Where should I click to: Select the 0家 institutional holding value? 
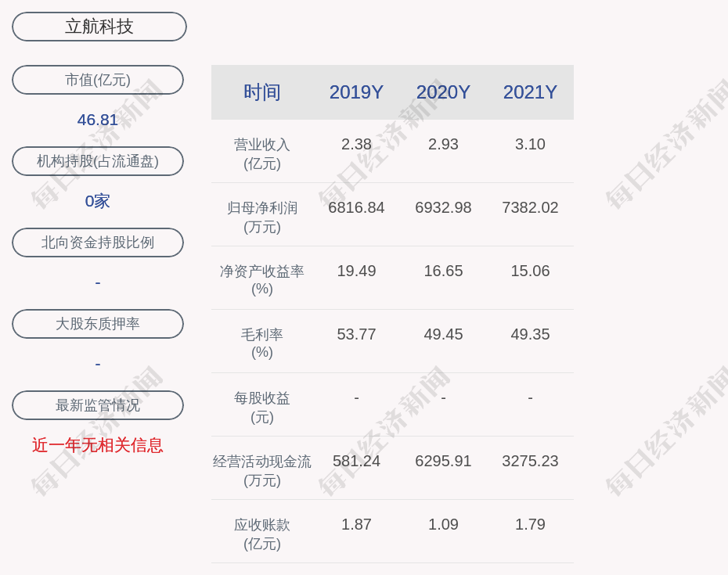pos(98,201)
